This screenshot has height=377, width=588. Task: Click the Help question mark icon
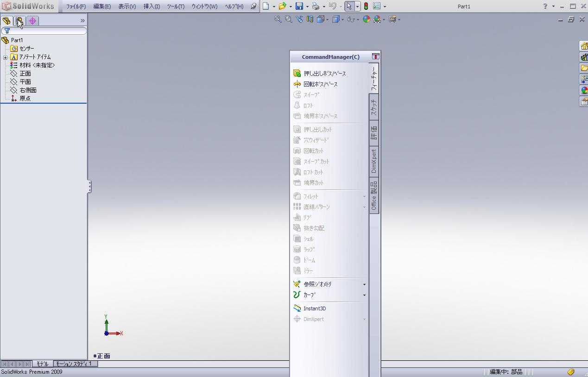click(545, 6)
